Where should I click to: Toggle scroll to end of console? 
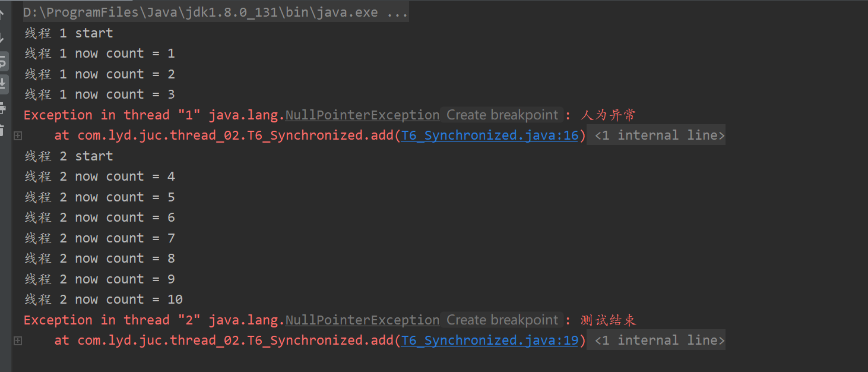point(3,84)
